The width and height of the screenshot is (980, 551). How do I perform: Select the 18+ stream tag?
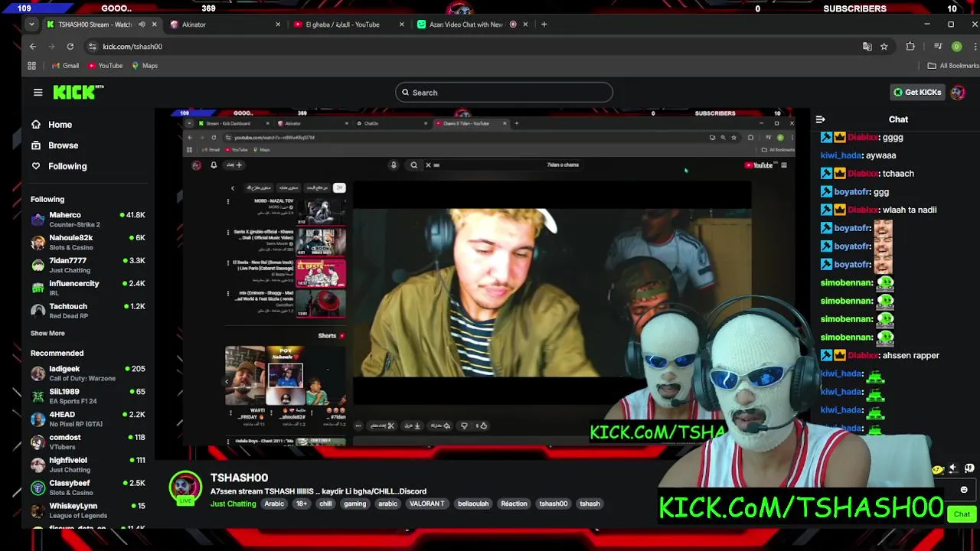coord(301,504)
